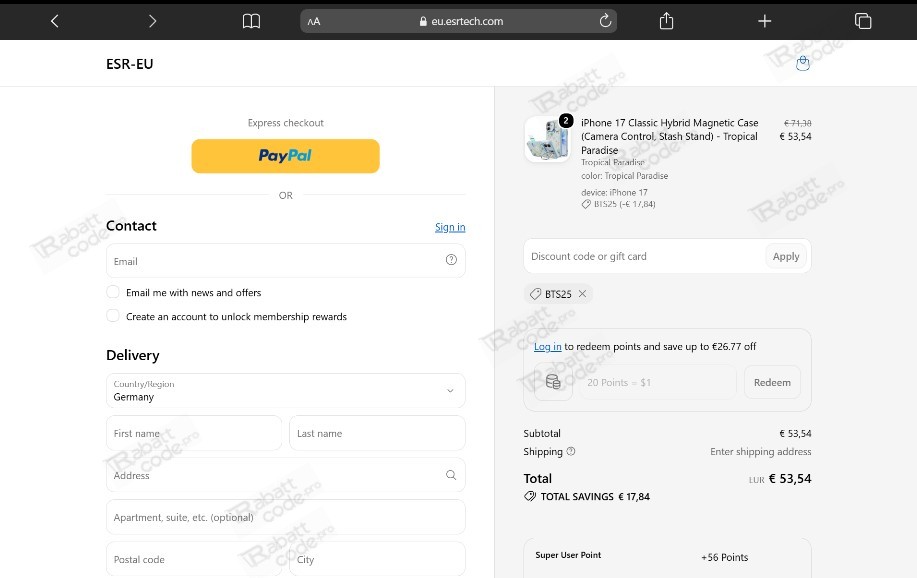Click the Contact heading
917x578 pixels.
(x=131, y=226)
